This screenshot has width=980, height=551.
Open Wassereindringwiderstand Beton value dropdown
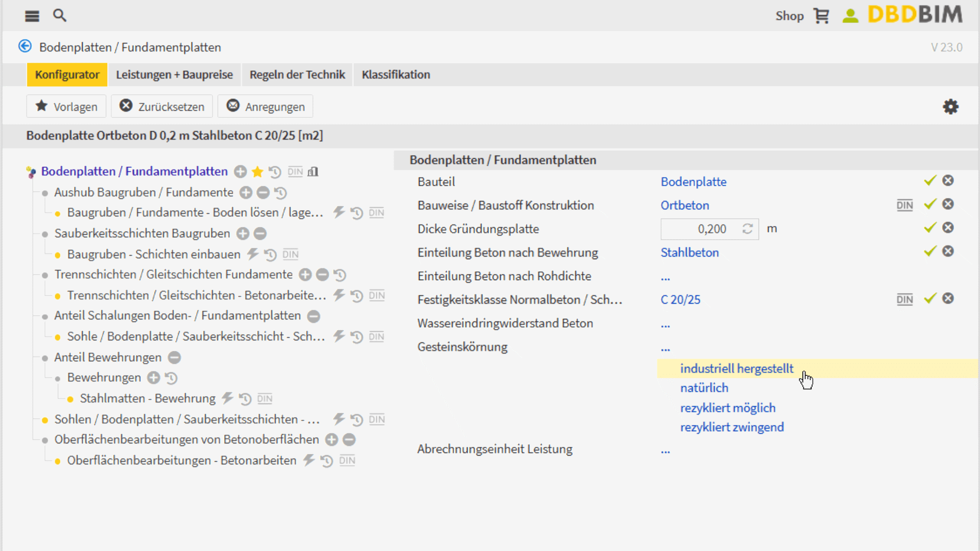pos(665,324)
